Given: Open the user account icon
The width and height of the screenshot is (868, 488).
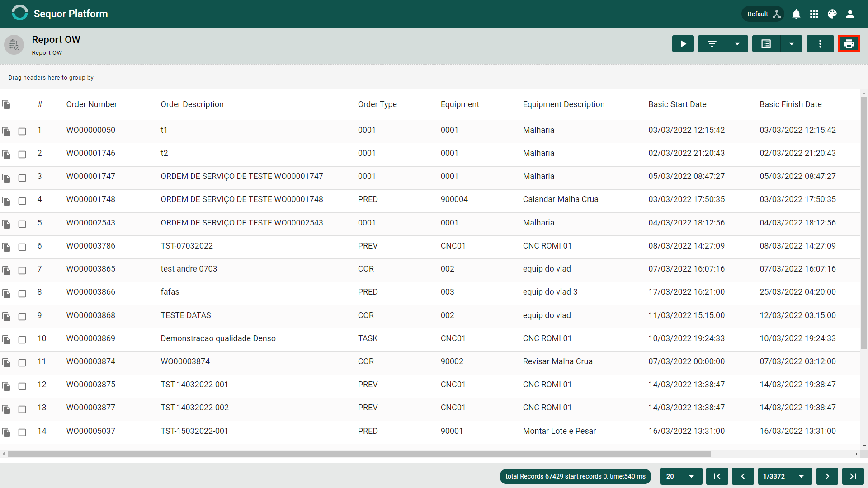Looking at the screenshot, I should coord(850,14).
